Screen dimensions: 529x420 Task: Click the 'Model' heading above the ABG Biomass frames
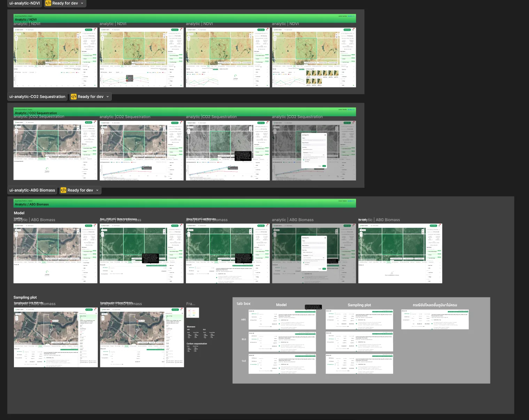point(19,213)
